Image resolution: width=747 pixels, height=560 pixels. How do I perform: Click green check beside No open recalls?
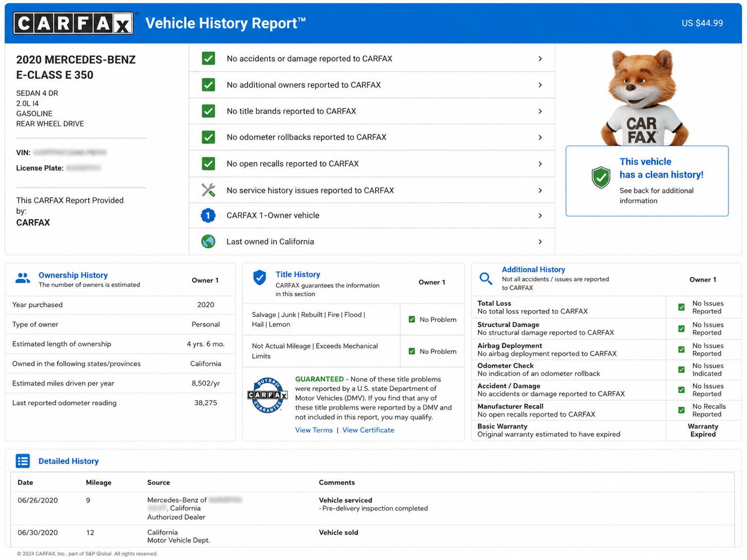tap(208, 163)
